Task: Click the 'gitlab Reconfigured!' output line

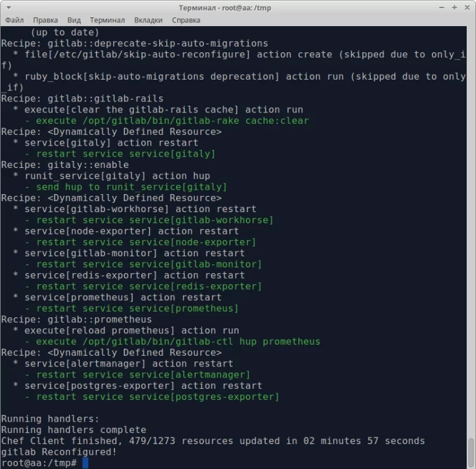Action: (x=58, y=452)
